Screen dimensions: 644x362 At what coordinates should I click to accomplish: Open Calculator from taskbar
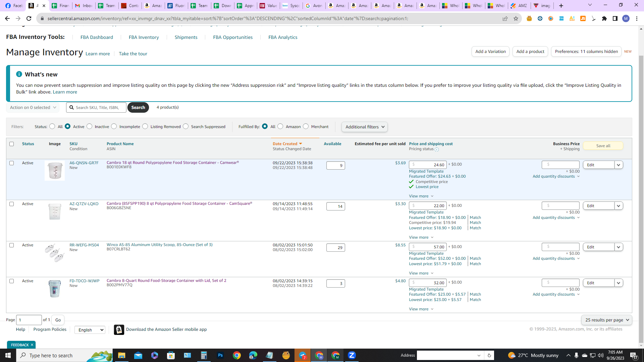pos(204,355)
